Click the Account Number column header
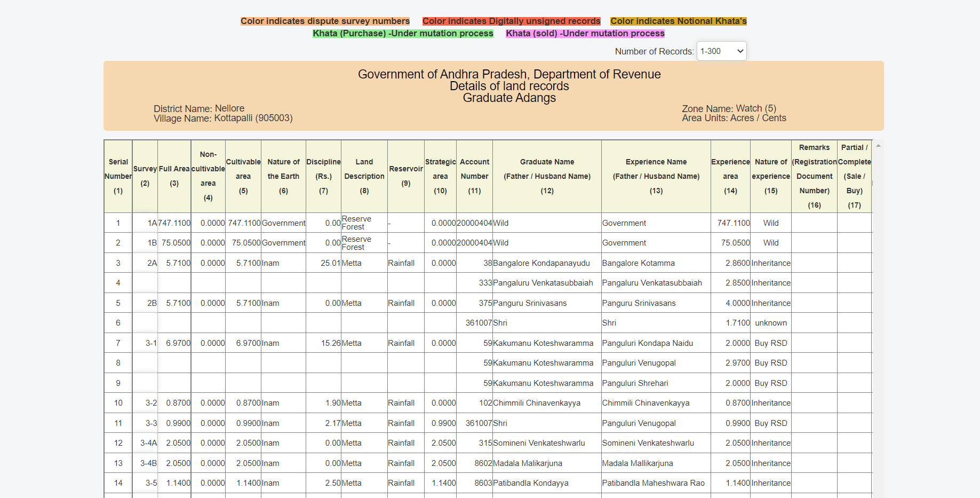Image resolution: width=980 pixels, height=498 pixels. click(474, 176)
